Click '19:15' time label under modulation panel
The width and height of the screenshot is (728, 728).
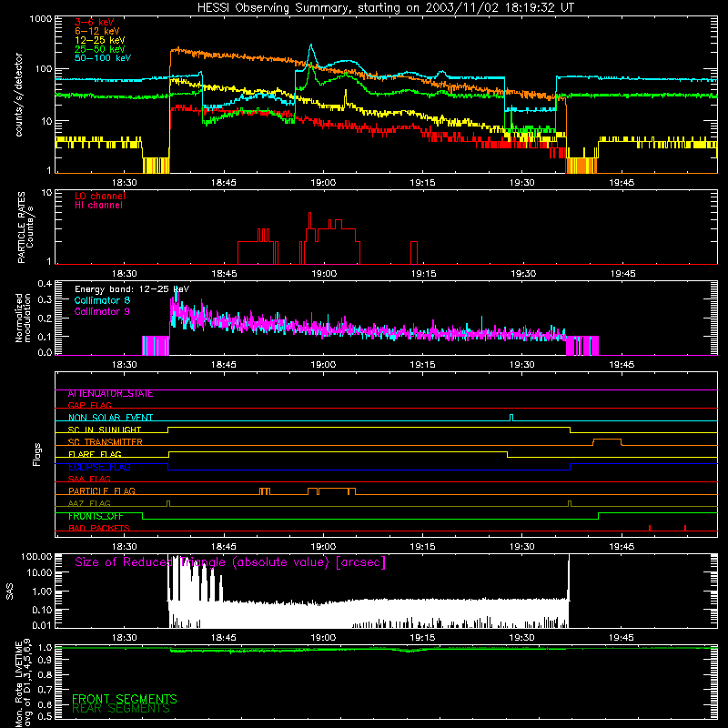tap(422, 365)
